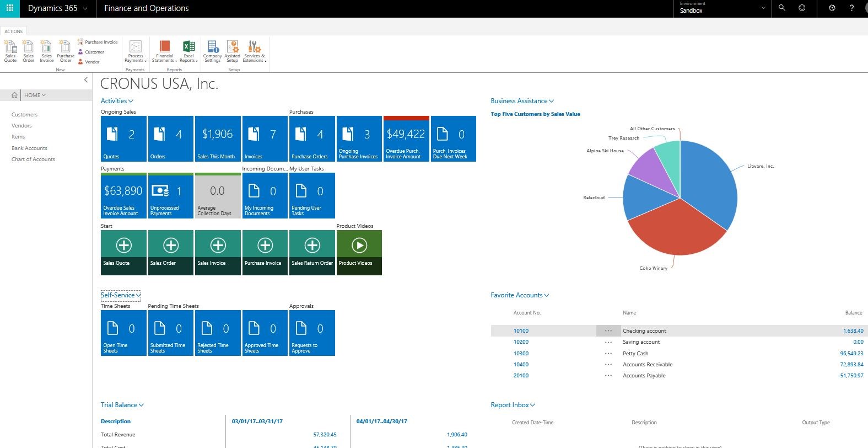Viewport: 868px width, 448px height.
Task: Open Unprocessed Payments tile
Action: [x=171, y=195]
